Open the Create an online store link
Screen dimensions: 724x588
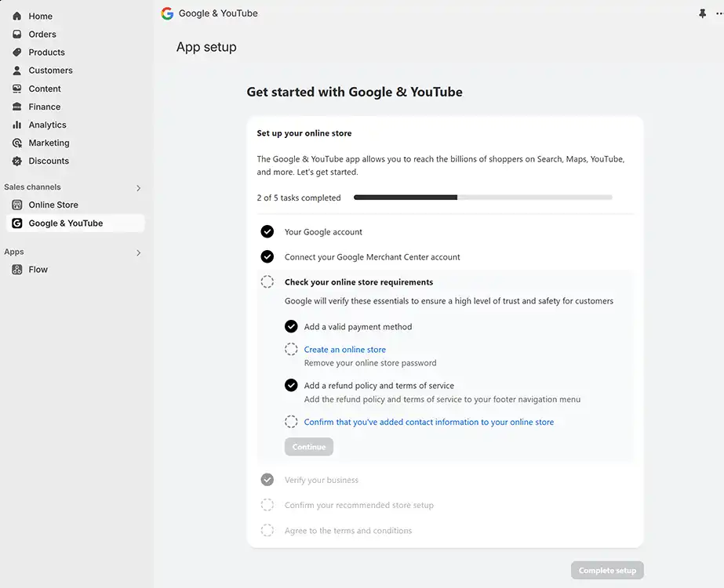click(345, 350)
